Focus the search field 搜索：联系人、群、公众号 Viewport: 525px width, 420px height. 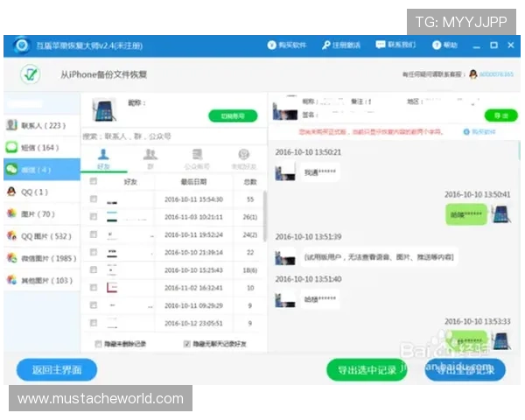tap(174, 136)
